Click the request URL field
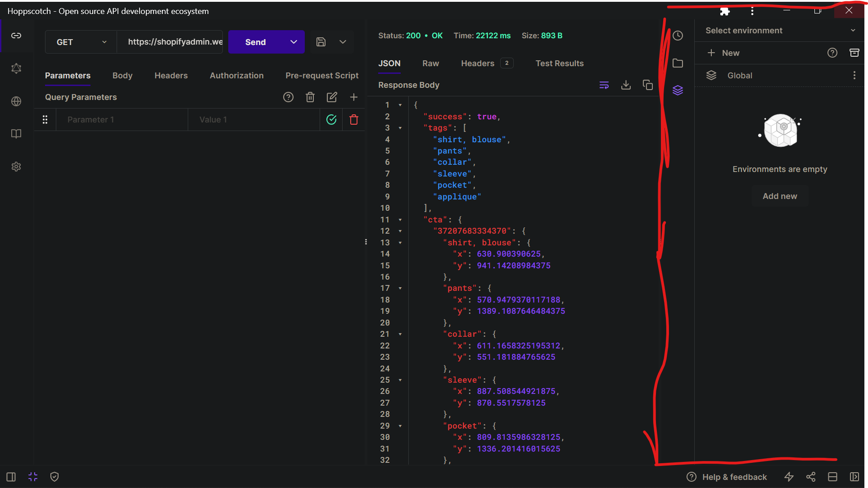The image size is (868, 488). (175, 42)
